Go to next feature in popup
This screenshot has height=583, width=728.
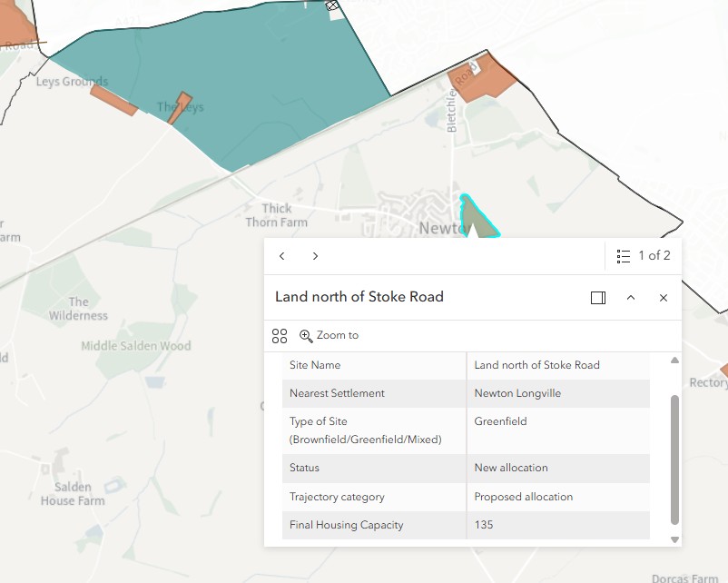[315, 256]
